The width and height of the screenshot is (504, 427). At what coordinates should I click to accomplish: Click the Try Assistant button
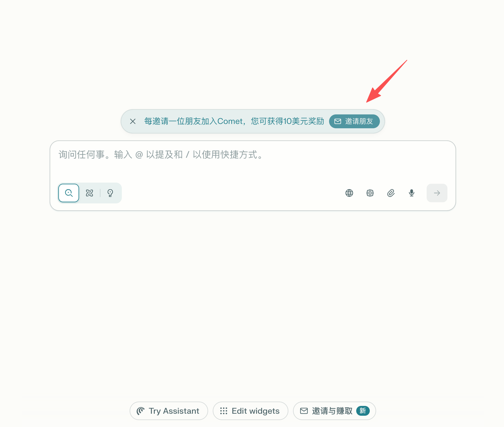point(169,411)
